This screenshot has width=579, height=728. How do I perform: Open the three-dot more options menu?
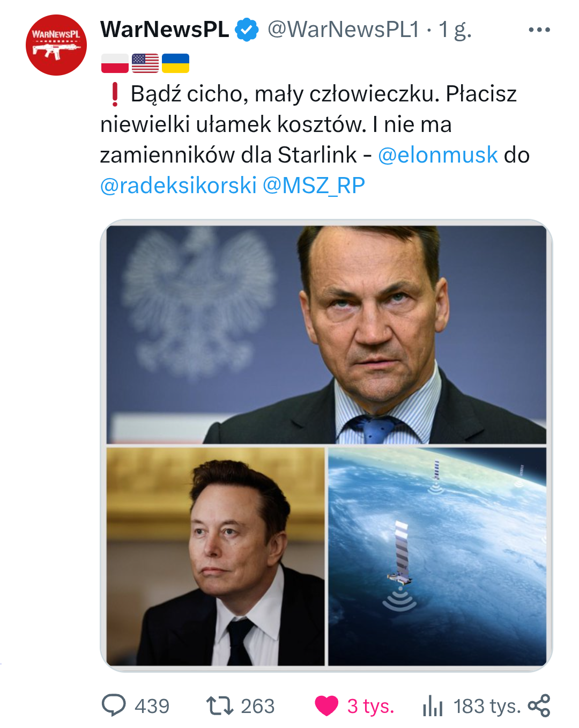539,30
